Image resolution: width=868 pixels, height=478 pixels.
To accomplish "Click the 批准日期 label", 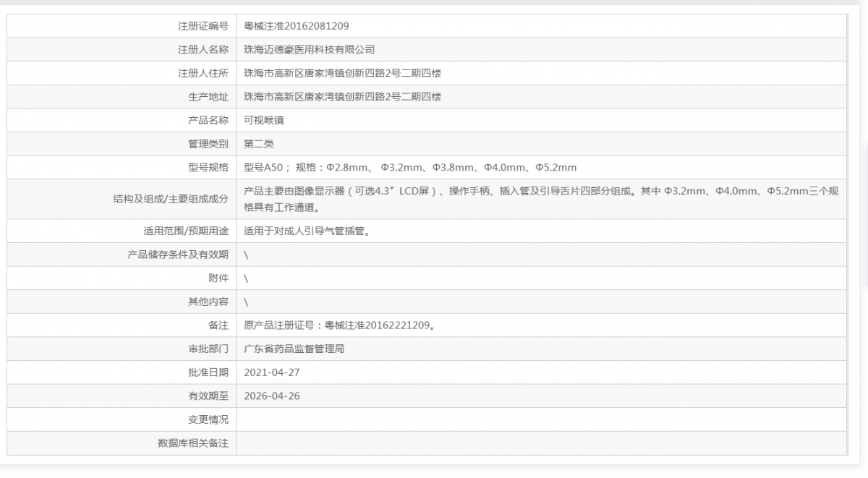I will (x=208, y=372).
